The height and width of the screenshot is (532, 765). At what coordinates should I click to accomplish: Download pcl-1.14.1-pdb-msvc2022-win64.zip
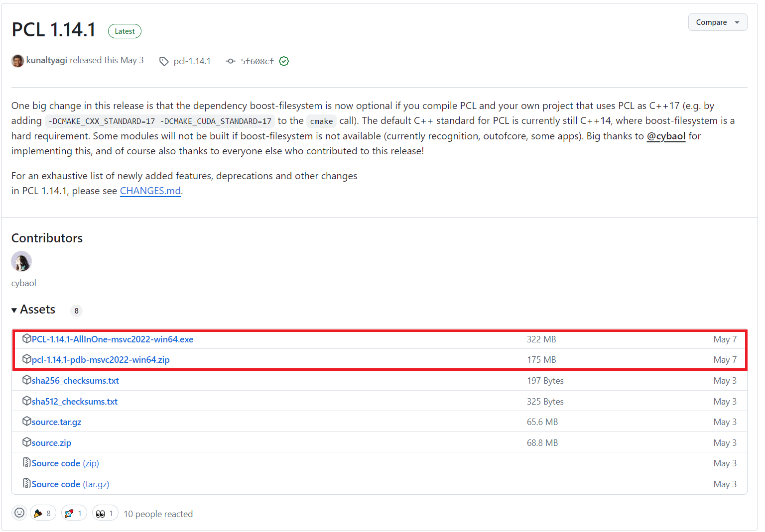[x=101, y=360]
